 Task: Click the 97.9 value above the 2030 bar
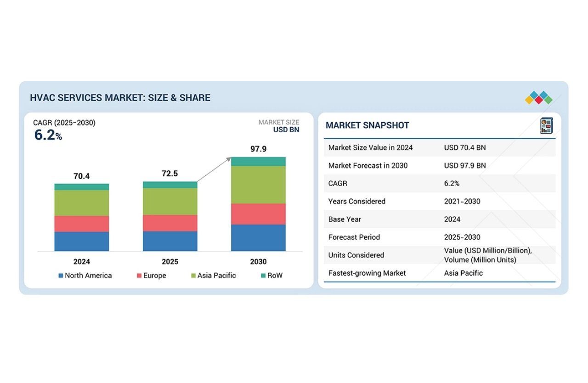coord(258,148)
